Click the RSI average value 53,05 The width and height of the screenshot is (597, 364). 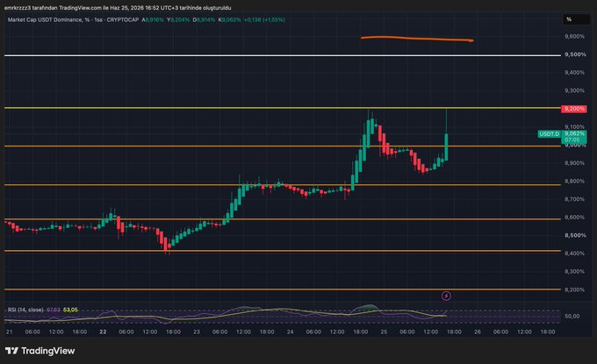coord(70,310)
